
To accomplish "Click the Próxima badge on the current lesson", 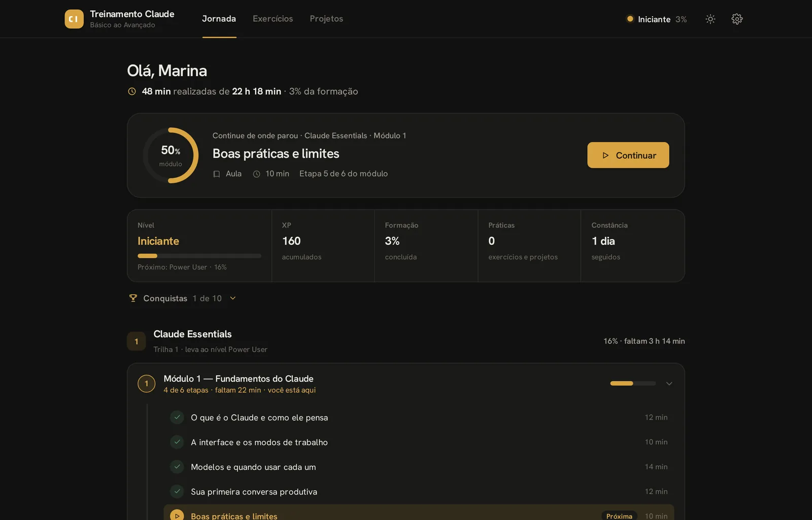I will (619, 516).
